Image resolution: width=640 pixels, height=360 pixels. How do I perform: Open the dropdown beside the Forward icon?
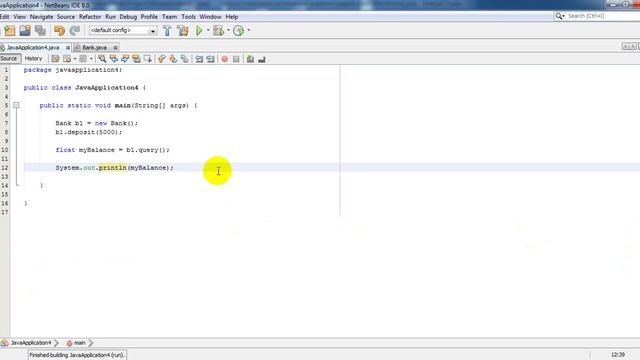click(x=91, y=59)
